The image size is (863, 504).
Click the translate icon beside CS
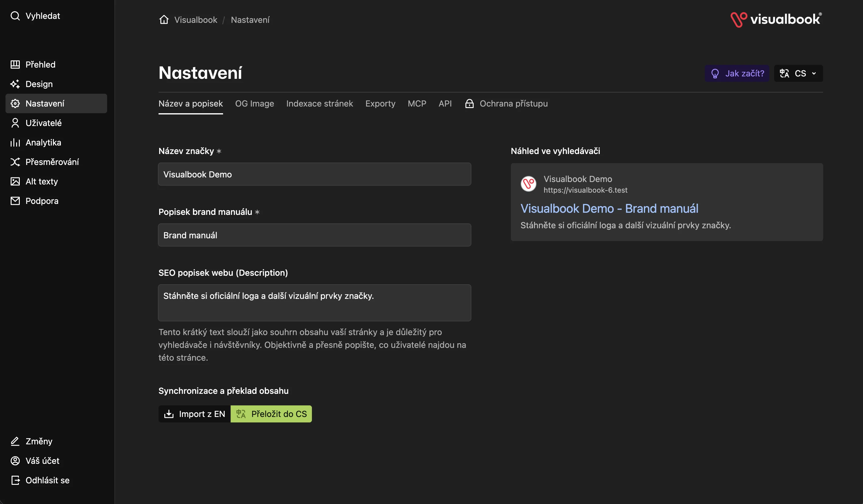tap(784, 73)
